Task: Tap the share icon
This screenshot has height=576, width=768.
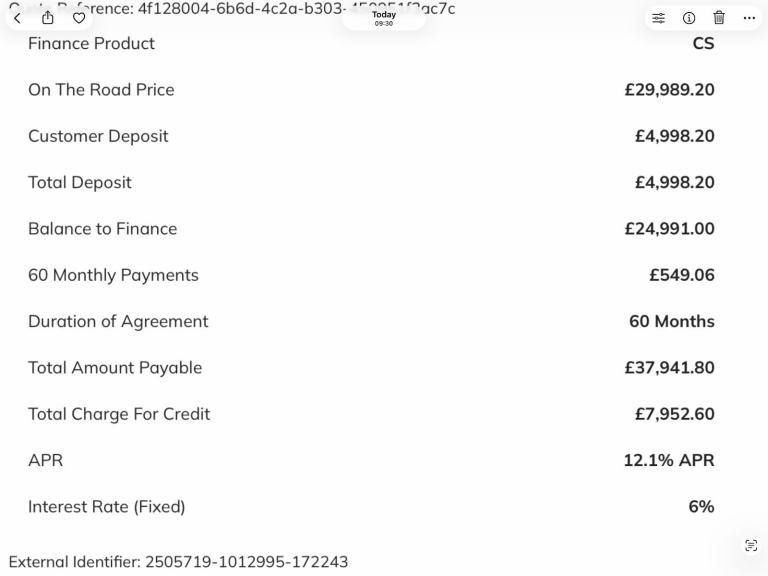Action: click(48, 18)
